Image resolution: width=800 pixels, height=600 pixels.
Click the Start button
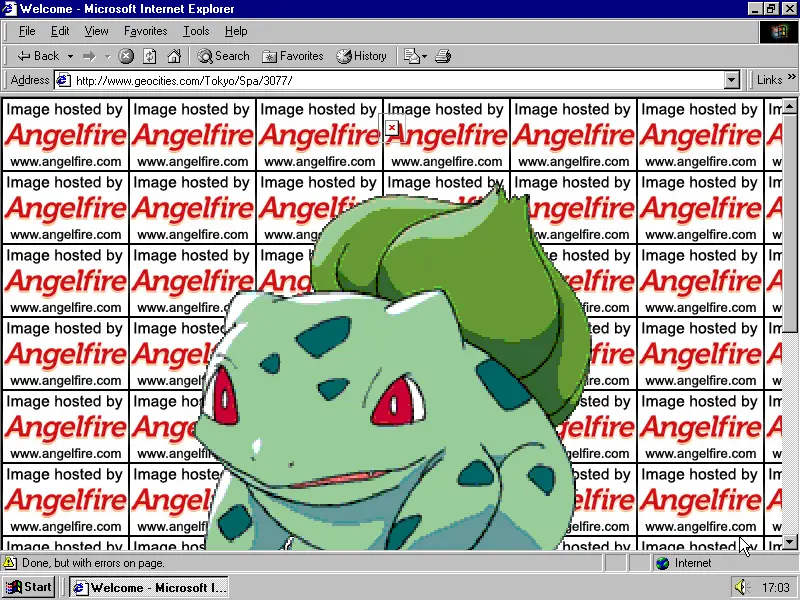click(x=28, y=587)
